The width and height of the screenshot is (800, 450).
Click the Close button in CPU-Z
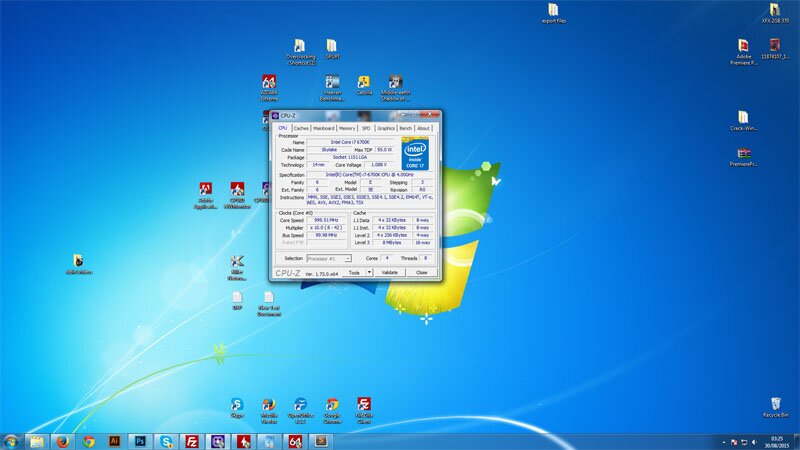point(421,272)
